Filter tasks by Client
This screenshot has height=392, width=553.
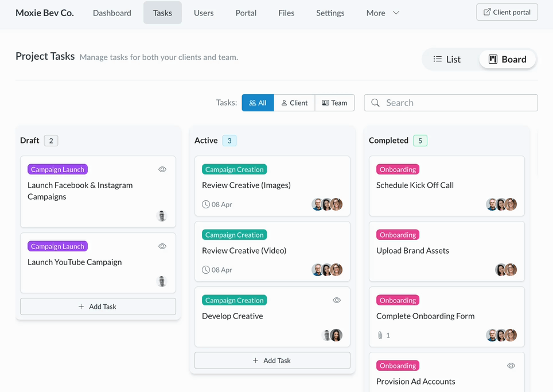click(x=294, y=103)
